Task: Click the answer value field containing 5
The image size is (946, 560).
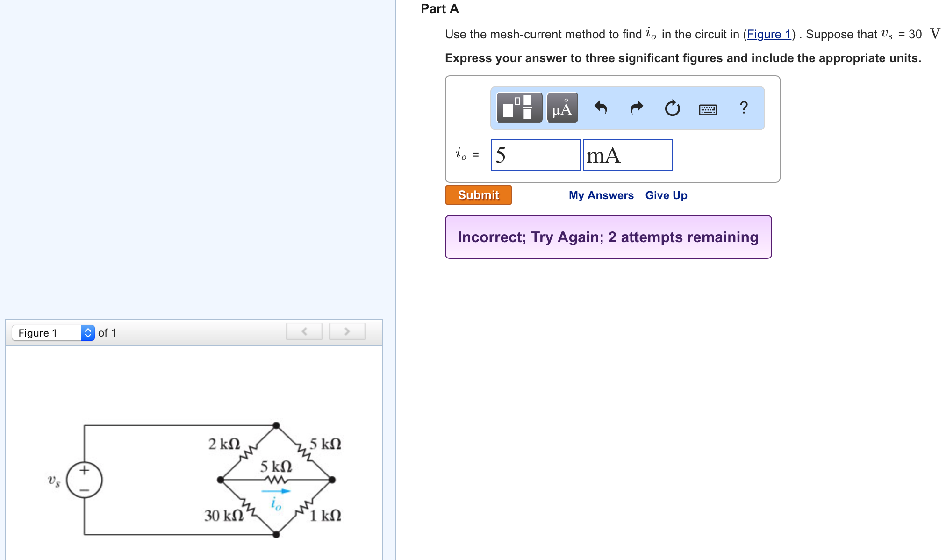Action: pos(536,155)
